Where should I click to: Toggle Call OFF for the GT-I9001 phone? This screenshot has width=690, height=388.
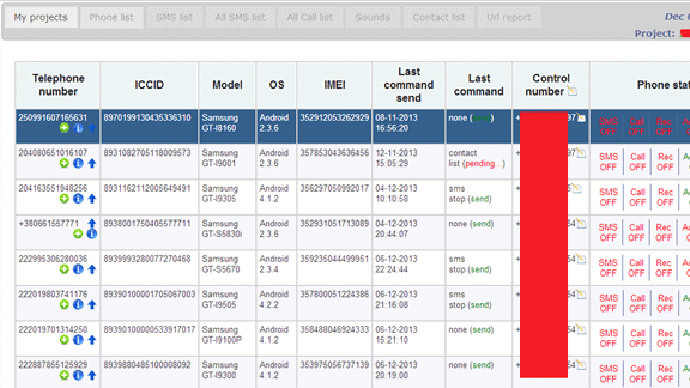pyautogui.click(x=637, y=162)
